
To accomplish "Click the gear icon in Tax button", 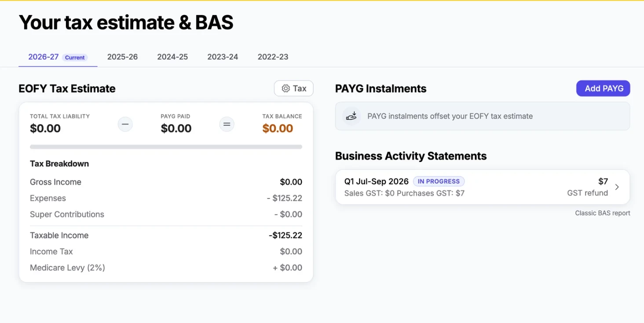I will pos(285,88).
